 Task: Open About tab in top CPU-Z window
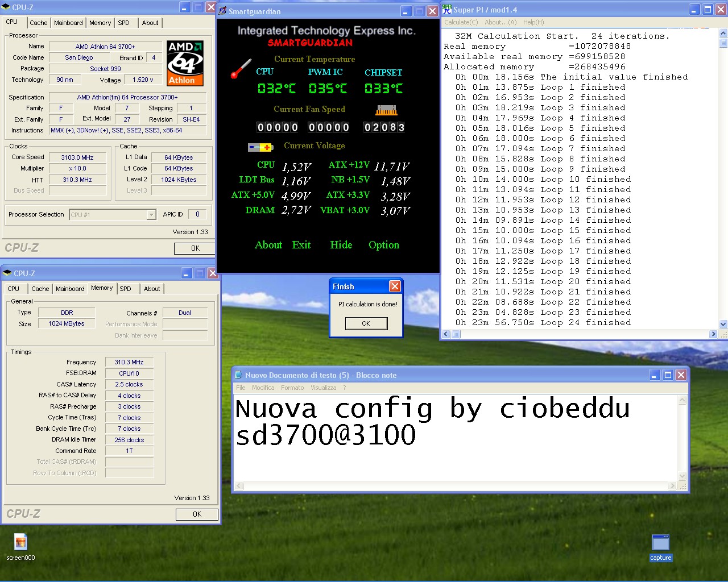[x=150, y=23]
